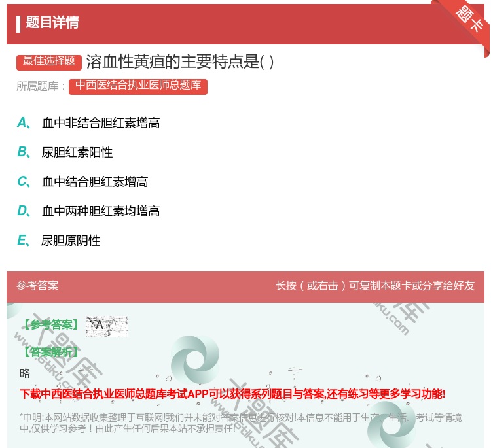
Task: Click the green 【答案解析】 label
Action: [50, 352]
